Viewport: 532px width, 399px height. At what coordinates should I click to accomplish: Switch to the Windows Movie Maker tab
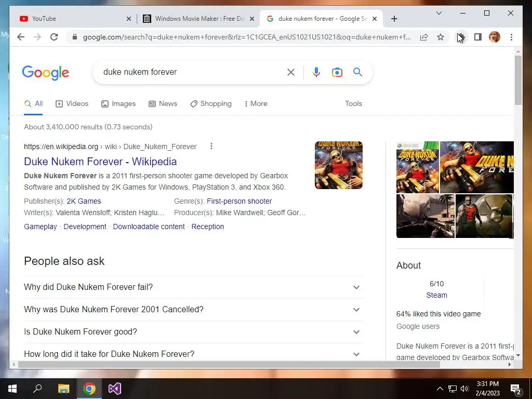(x=197, y=19)
